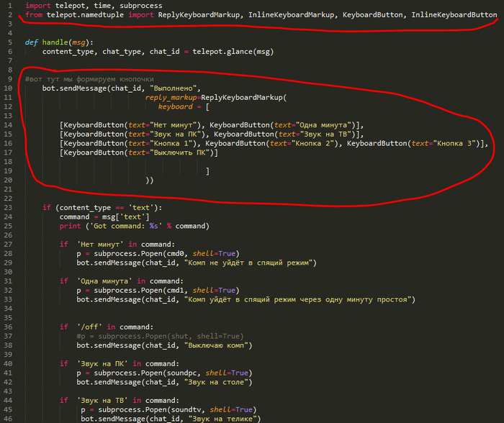Click line number 23 in the gutter
This screenshot has height=423, width=504.
pyautogui.click(x=8, y=207)
